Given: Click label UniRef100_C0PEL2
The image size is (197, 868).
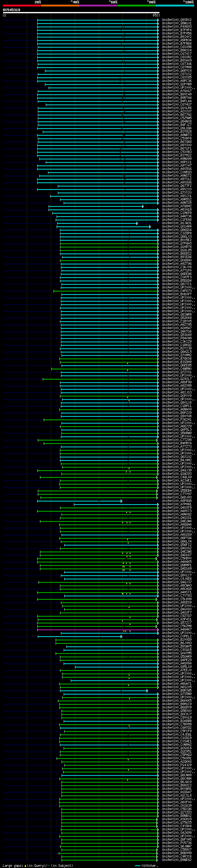Looking at the screenshot, I should (177, 636).
